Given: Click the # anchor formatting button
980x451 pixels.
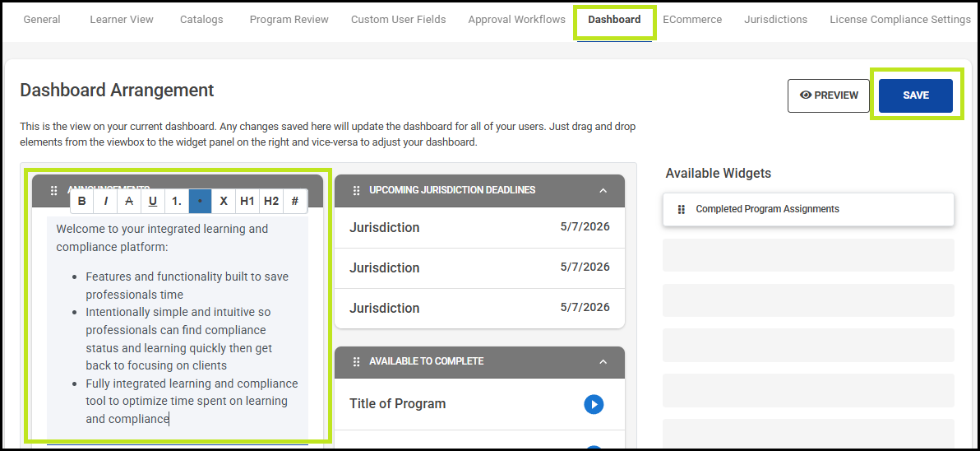Looking at the screenshot, I should pyautogui.click(x=295, y=201).
